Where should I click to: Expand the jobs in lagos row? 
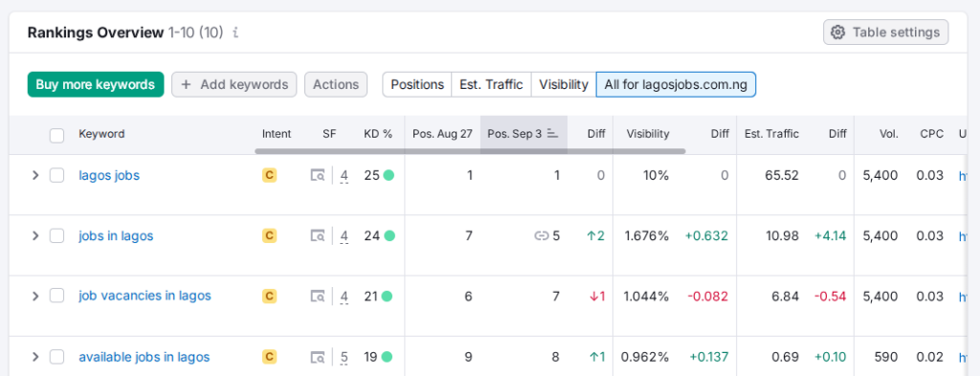click(x=35, y=236)
